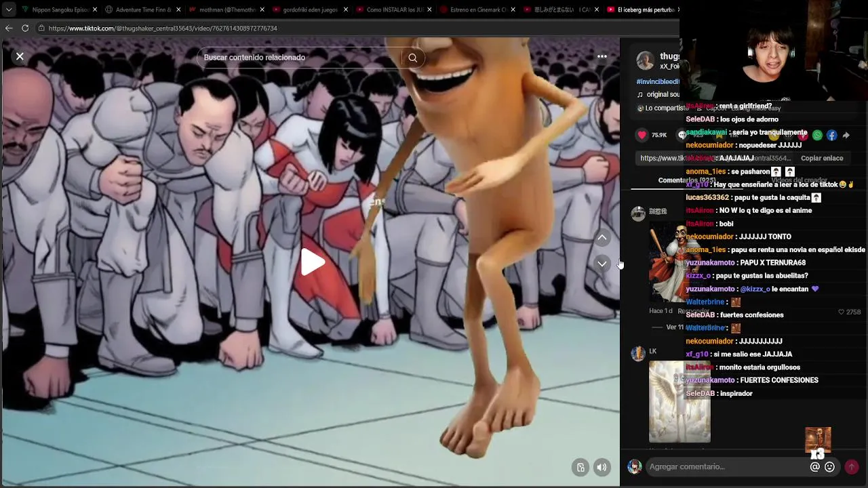Like the comment showing 2758 likes
The image size is (868, 488).
click(842, 312)
